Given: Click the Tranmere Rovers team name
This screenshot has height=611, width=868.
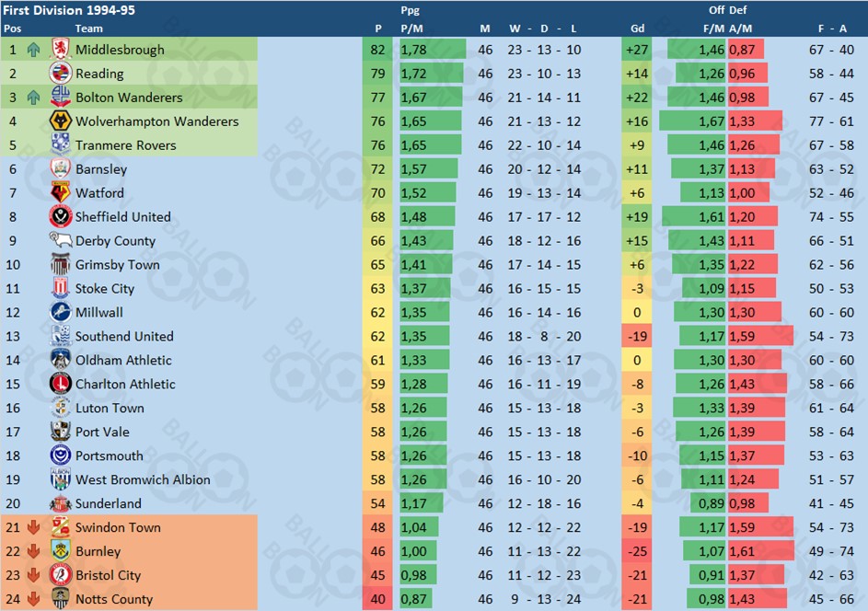Looking at the screenshot, I should pyautogui.click(x=126, y=145).
